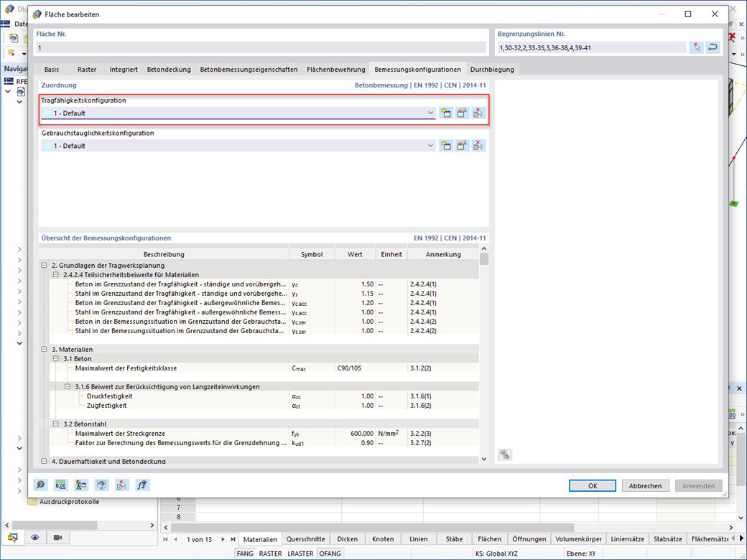
Task: Confirm the dialog with OK
Action: coord(592,485)
